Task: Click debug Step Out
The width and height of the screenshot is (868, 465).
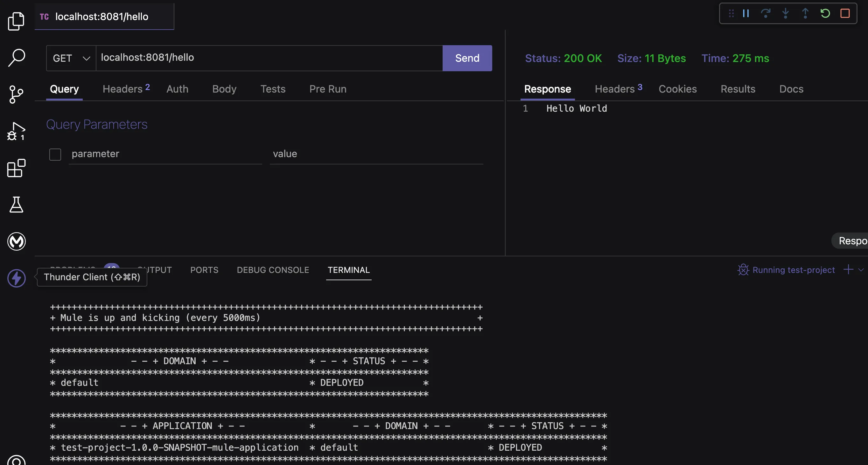Action: click(805, 13)
